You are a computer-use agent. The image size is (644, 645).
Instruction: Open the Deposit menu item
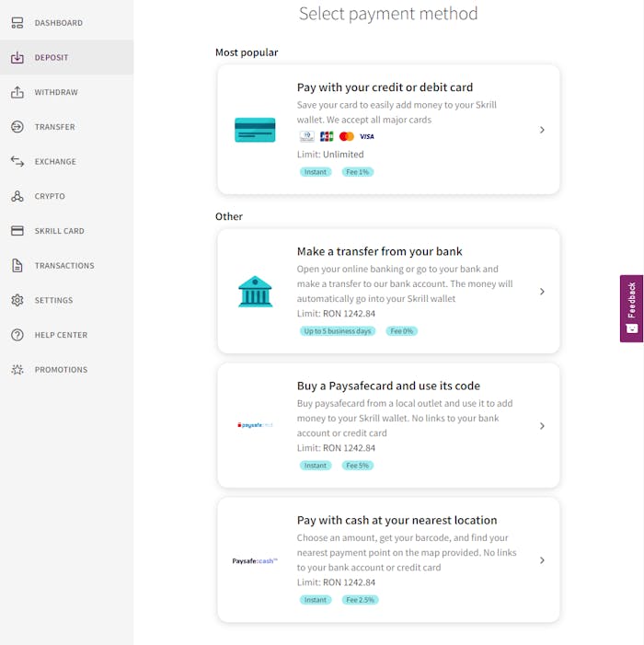pos(52,58)
